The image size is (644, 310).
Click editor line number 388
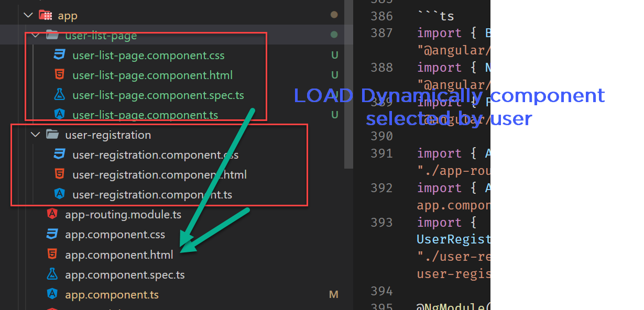pyautogui.click(x=381, y=68)
